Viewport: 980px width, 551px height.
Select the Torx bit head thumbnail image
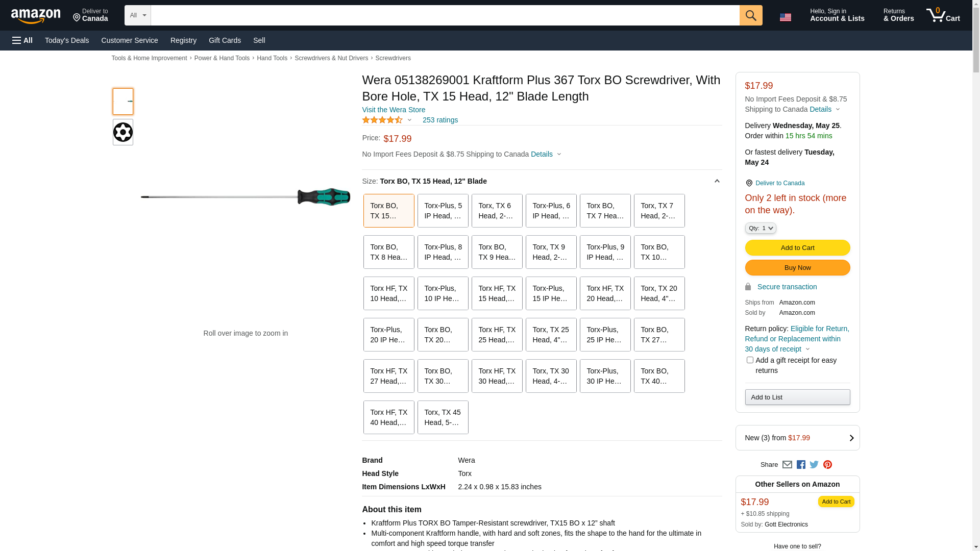click(122, 132)
